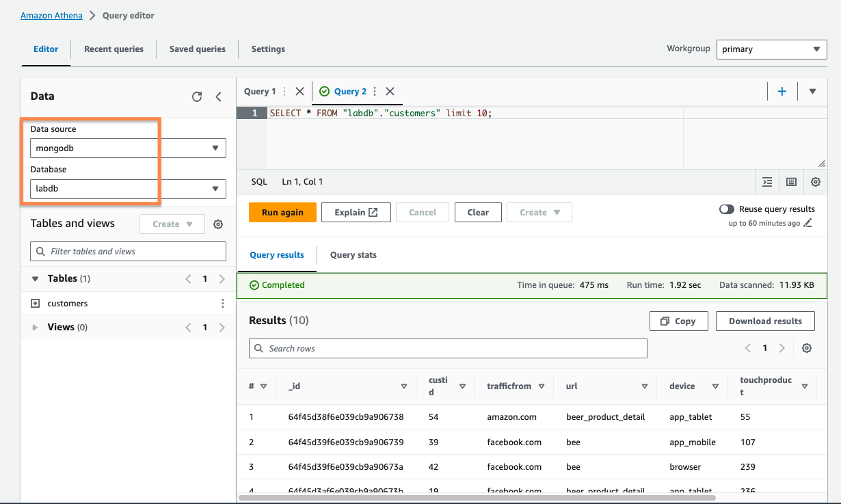Sort results by row number column
Screen dimensions: 841x504
tap(263, 386)
